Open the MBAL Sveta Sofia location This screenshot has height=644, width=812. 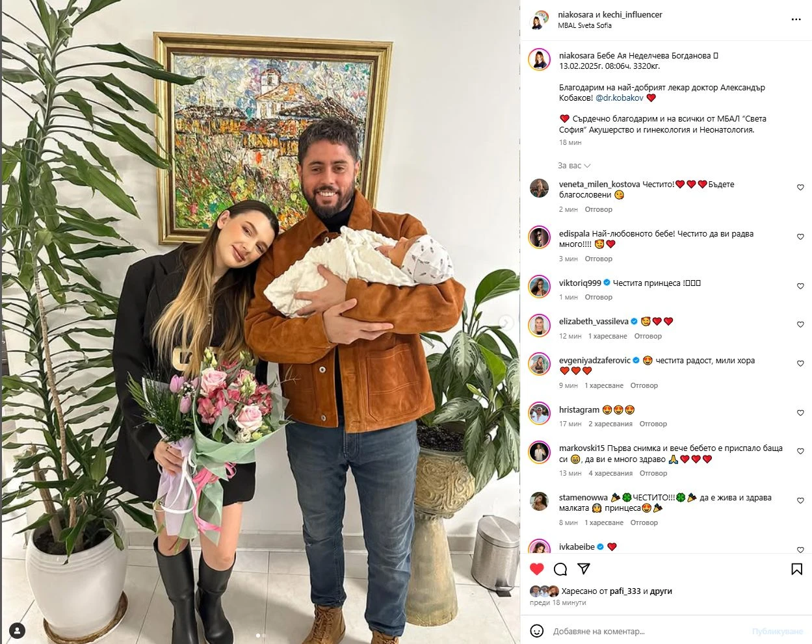coord(584,25)
